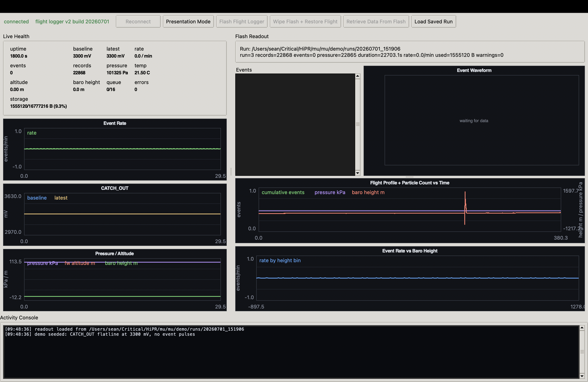
Task: Click the Flight Profile + Particle Count title
Action: click(x=409, y=183)
